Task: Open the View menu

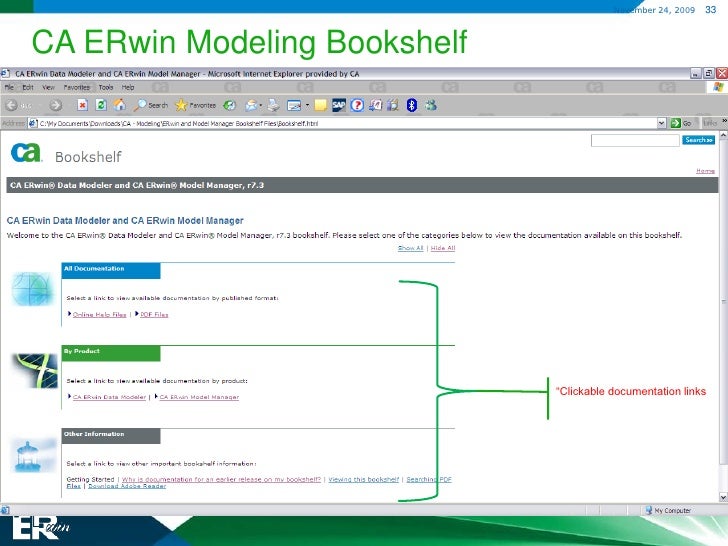Action: 48,87
